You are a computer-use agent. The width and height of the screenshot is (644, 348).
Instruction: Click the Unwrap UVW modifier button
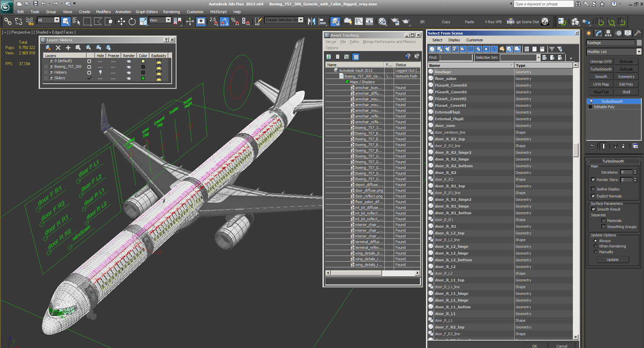click(x=601, y=62)
